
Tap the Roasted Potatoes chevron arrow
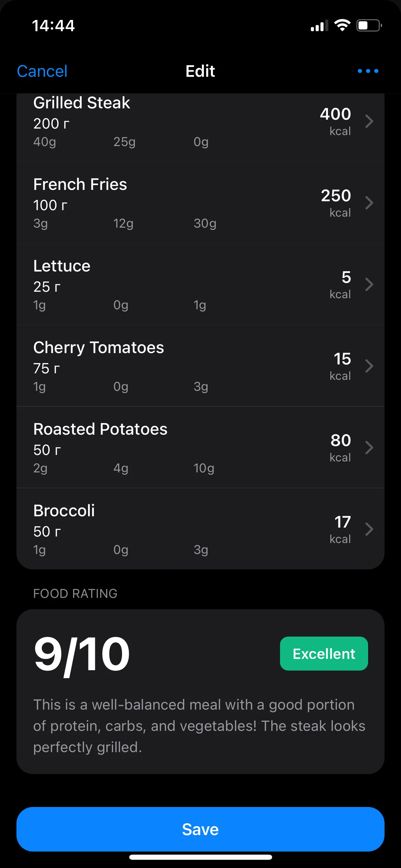369,448
